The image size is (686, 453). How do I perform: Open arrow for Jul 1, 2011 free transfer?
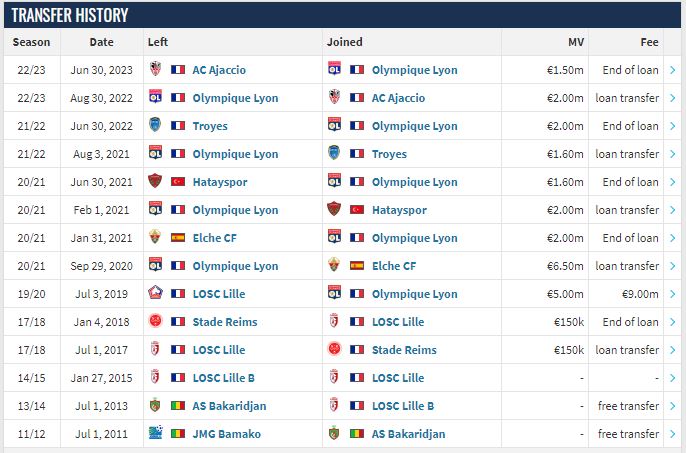672,434
